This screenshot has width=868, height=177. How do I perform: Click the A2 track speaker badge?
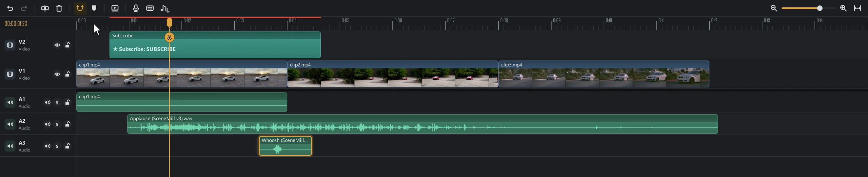pyautogui.click(x=10, y=124)
